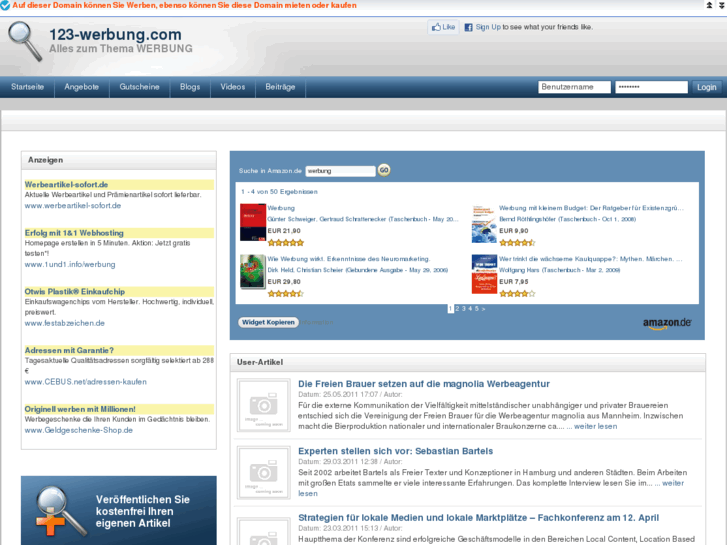This screenshot has height=545, width=727.
Task: Open the Werbeartikel-sofort.de ad headline
Action: coord(66,185)
